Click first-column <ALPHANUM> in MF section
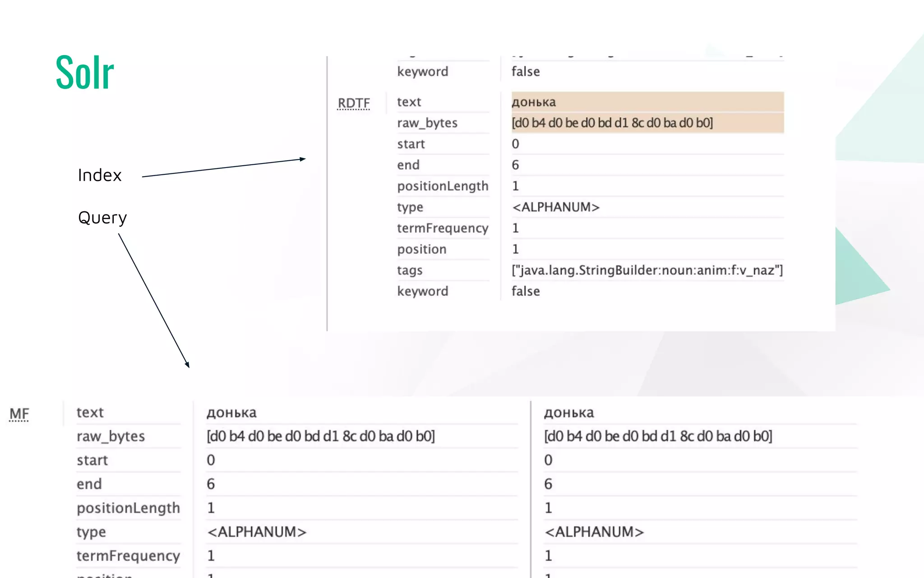The height and width of the screenshot is (578, 924). point(257,532)
